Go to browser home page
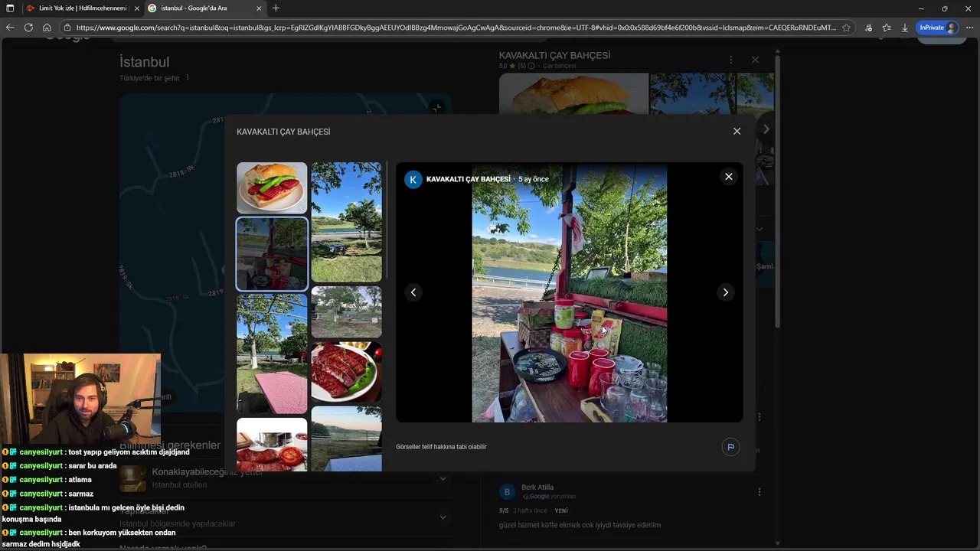This screenshot has height=551, width=980. (47, 28)
